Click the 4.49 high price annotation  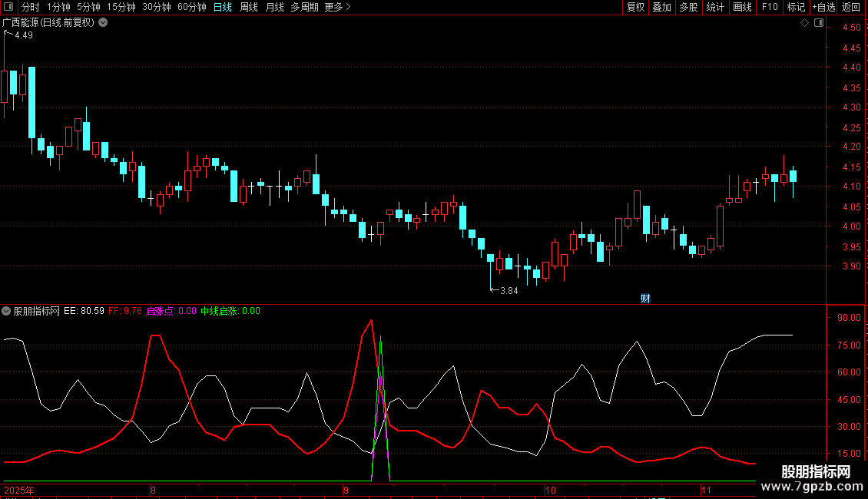pyautogui.click(x=24, y=35)
